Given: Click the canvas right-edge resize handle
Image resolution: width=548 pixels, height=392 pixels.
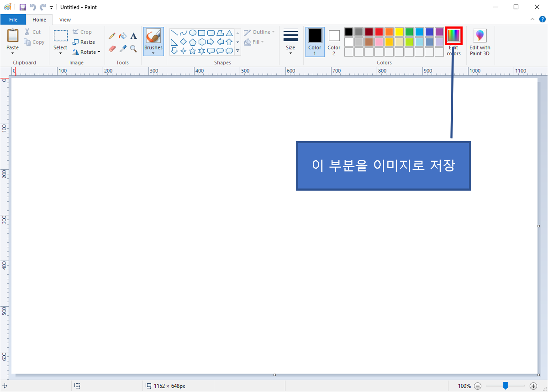Looking at the screenshot, I should [x=539, y=226].
